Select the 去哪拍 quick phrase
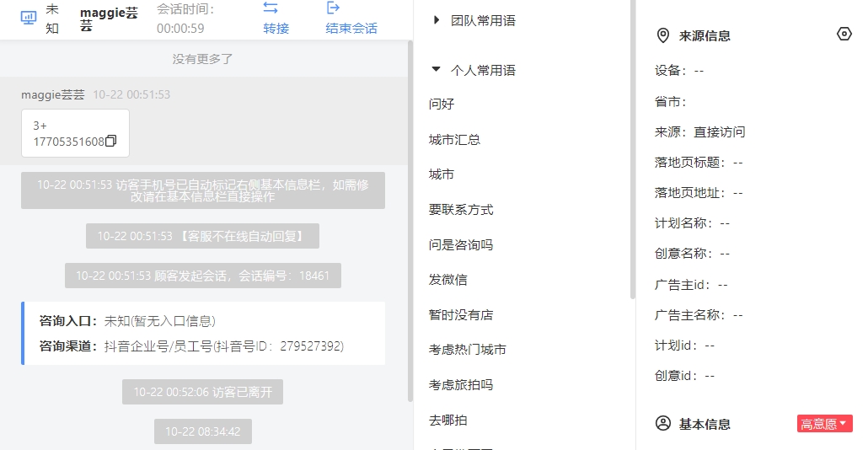The image size is (868, 450). tap(447, 421)
